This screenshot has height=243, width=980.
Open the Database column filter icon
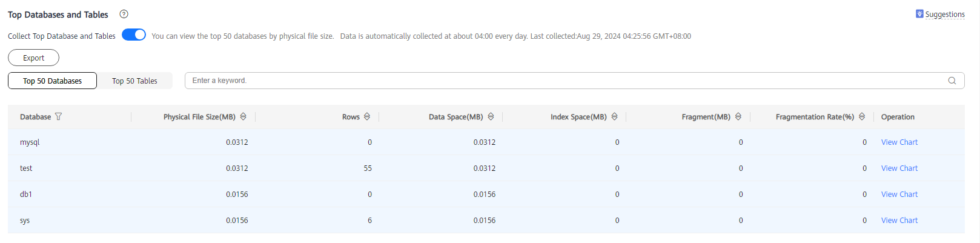click(58, 117)
